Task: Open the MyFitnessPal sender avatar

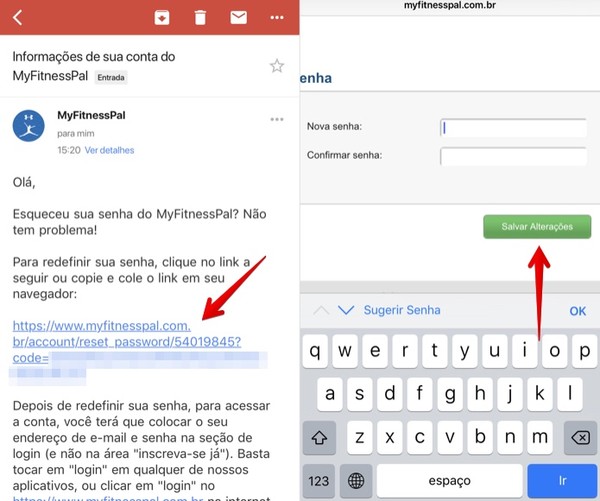Action: pos(28,126)
